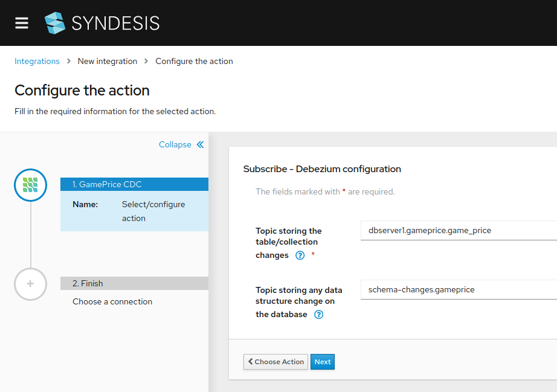This screenshot has width=557, height=392.
Task: Collapse the integration steps sidebar
Action: pyautogui.click(x=175, y=144)
